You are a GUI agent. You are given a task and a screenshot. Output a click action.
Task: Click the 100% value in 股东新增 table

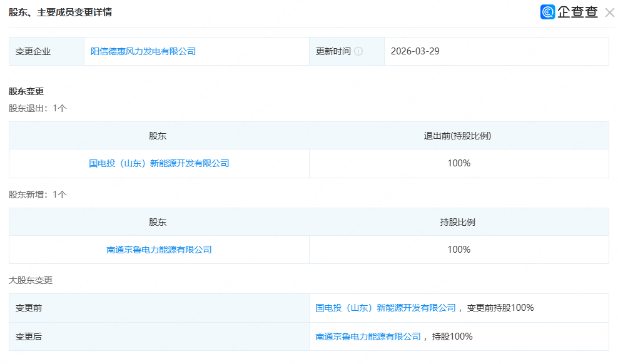[458, 250]
